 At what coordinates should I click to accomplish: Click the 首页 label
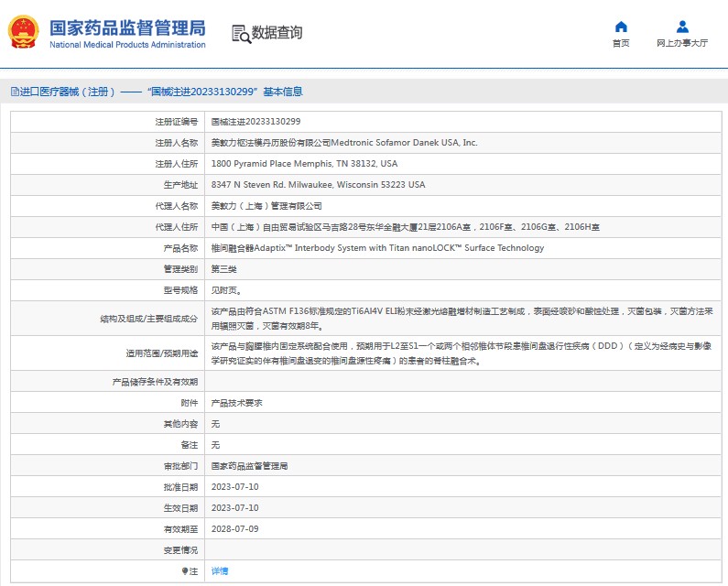[621, 43]
